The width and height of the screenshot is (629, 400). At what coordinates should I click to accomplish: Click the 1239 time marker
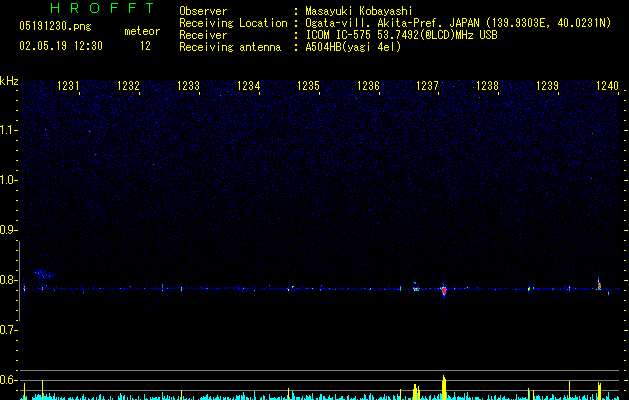548,86
